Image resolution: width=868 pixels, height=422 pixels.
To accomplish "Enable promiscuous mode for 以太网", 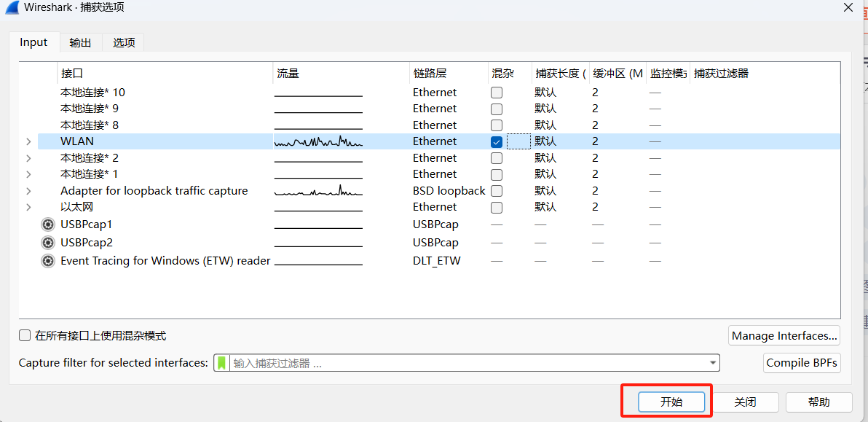I will [497, 207].
